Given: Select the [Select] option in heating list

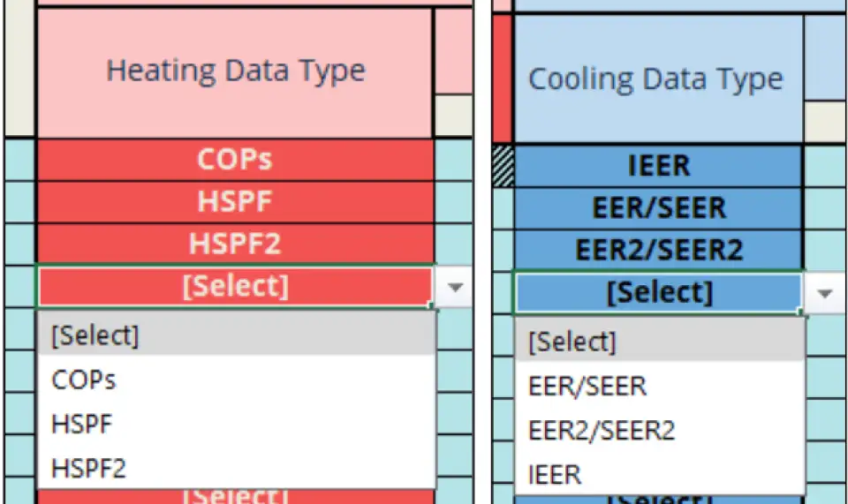Looking at the screenshot, I should coord(95,335).
